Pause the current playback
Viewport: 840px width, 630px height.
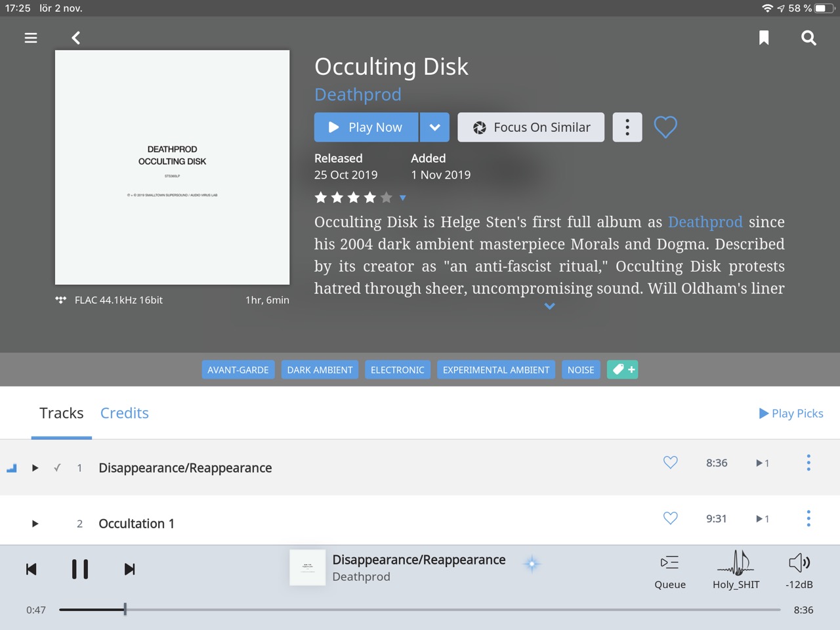click(x=79, y=569)
